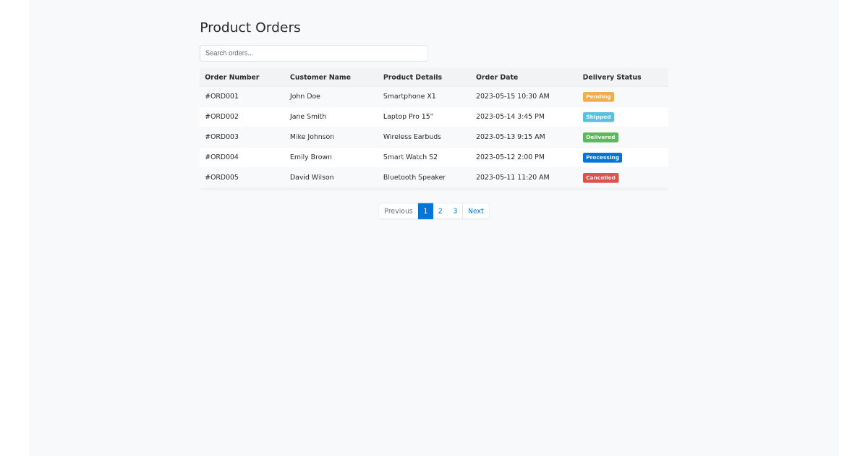Click the Previous pagination button

click(x=398, y=211)
